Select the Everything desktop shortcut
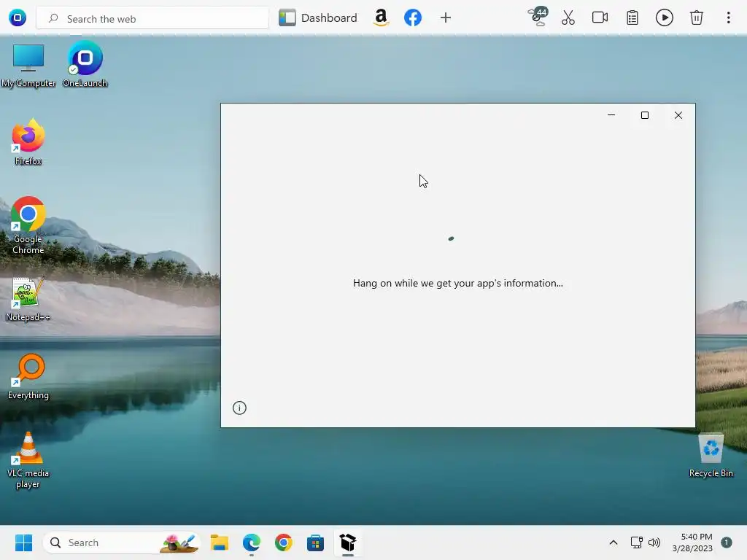747x560 pixels. point(28,377)
